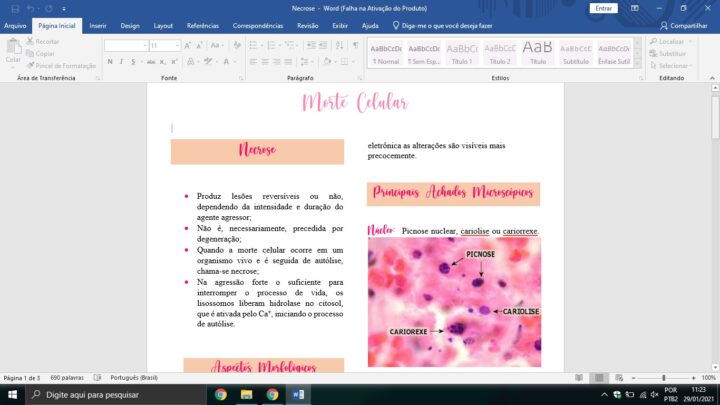
Task: Open the Inserir ribbon tab
Action: click(x=98, y=25)
